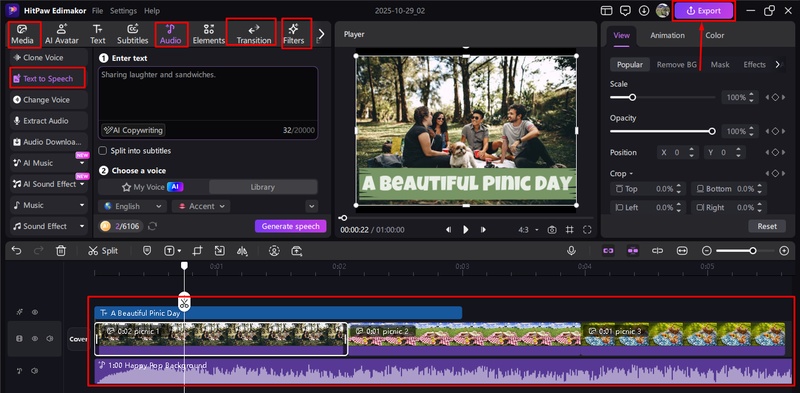The width and height of the screenshot is (800, 393).
Task: Expand the Music category dropdown
Action: coord(82,205)
